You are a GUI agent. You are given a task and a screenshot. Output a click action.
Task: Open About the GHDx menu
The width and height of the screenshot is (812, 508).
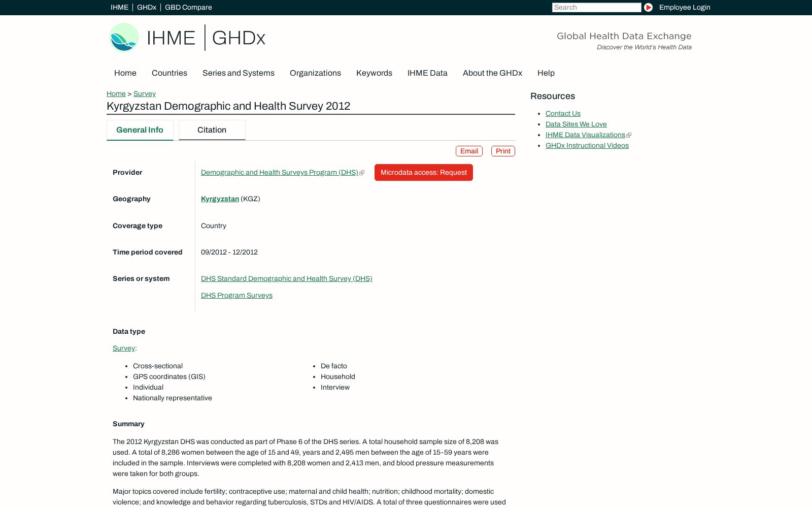tap(492, 73)
